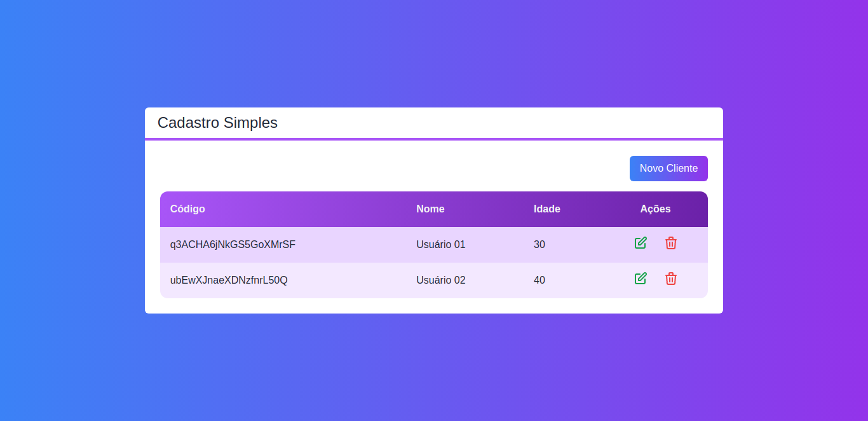
Task: Select the Cadastro Simples title
Action: pyautogui.click(x=217, y=123)
